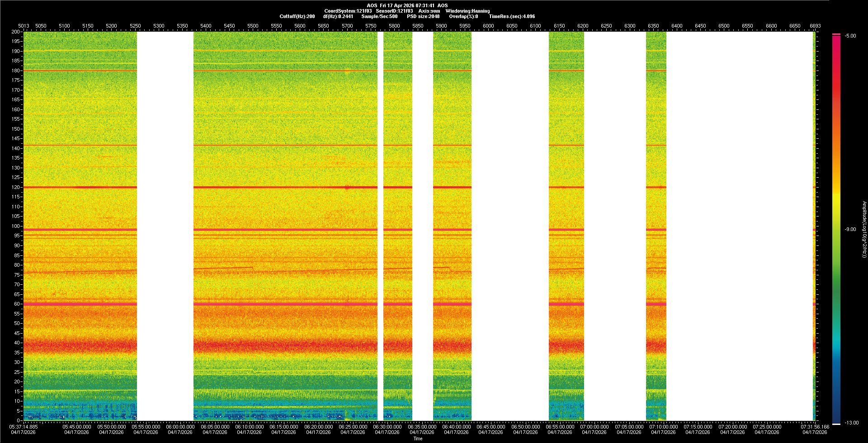
Task: Click the TimeRes.(sec):4.096 header text
Action: click(x=512, y=17)
